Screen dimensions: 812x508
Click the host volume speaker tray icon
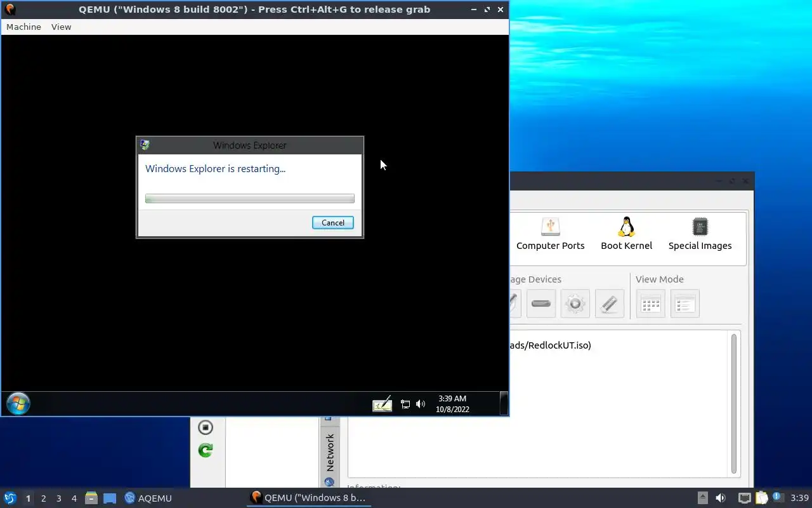tap(720, 498)
